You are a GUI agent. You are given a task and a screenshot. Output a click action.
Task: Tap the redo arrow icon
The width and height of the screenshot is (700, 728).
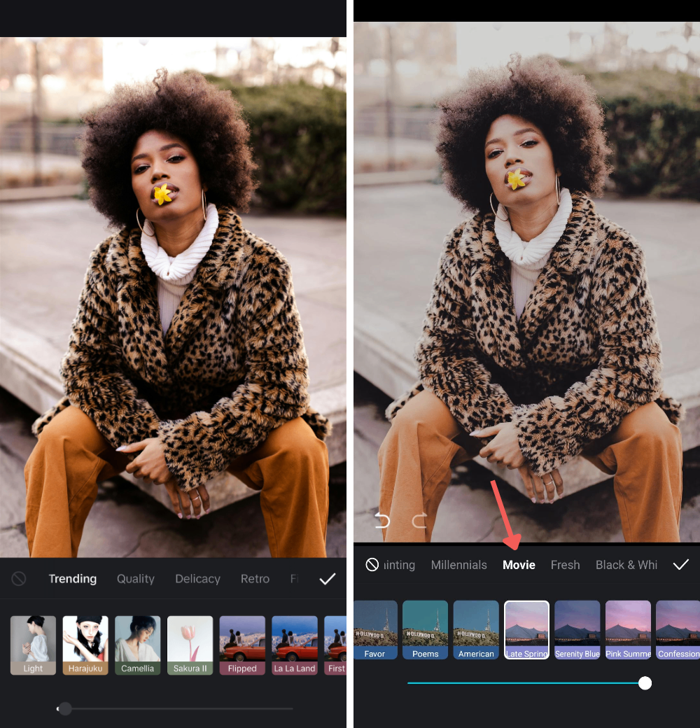tap(419, 521)
